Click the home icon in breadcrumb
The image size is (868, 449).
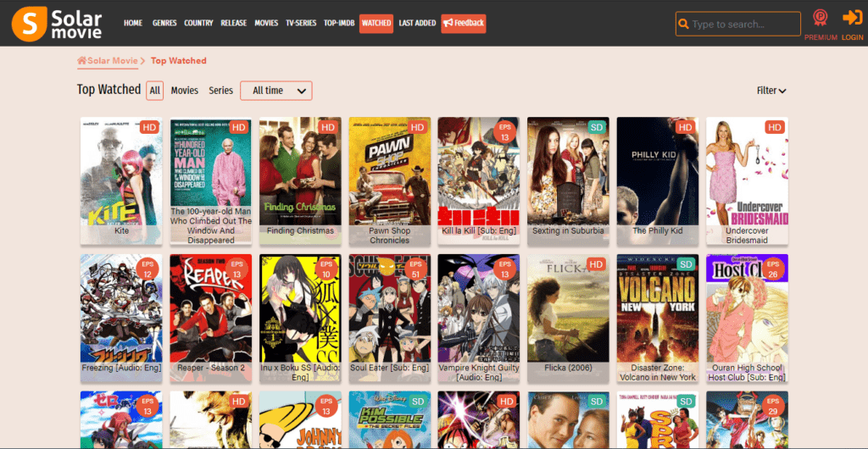point(82,61)
